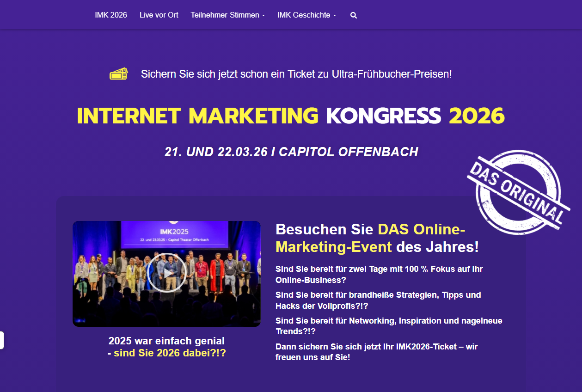Click the brandheiße Strategien, Tipps und Hacks paragraph
This screenshot has height=392, width=582.
(378, 300)
